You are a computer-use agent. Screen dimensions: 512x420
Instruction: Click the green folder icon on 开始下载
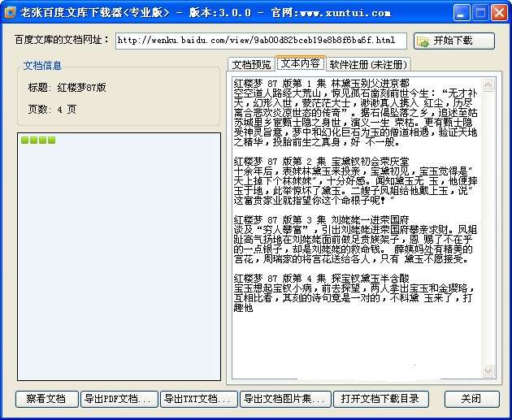tap(423, 41)
